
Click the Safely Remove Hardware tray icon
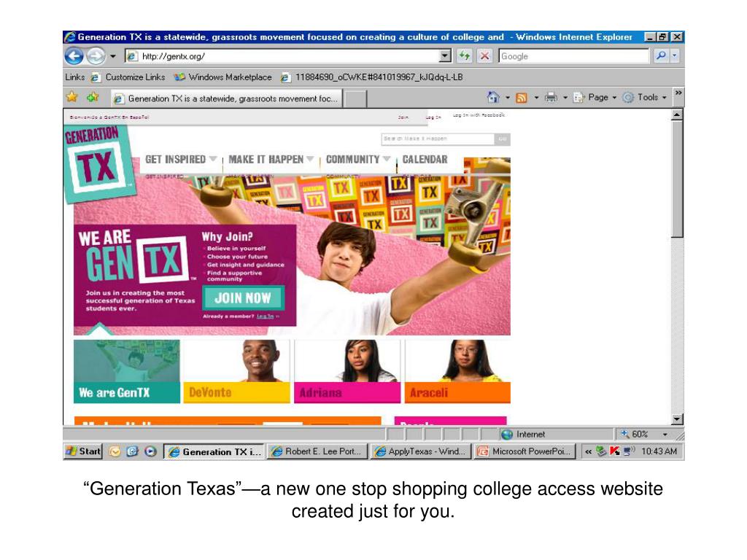pyautogui.click(x=601, y=451)
